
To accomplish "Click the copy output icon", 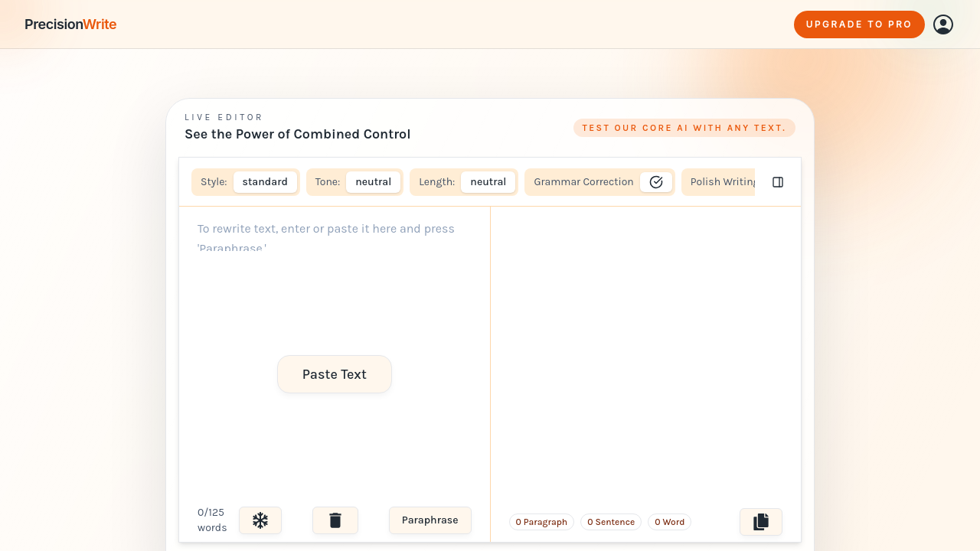I will point(761,522).
